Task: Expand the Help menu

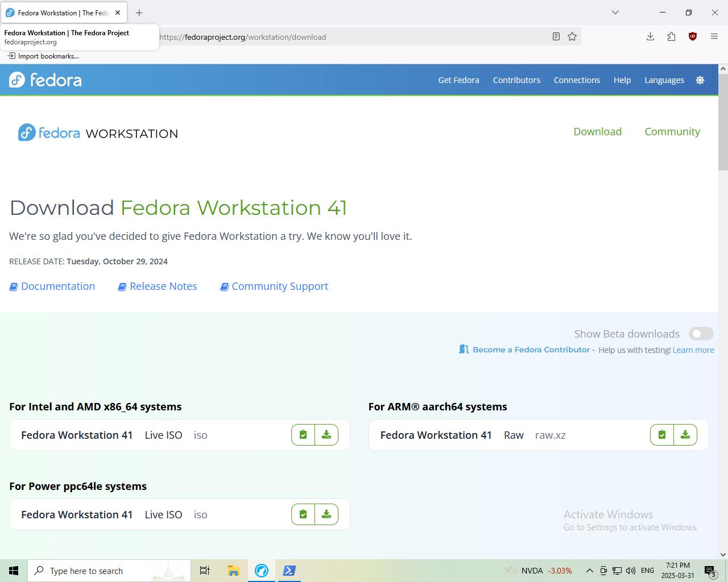Action: 622,80
